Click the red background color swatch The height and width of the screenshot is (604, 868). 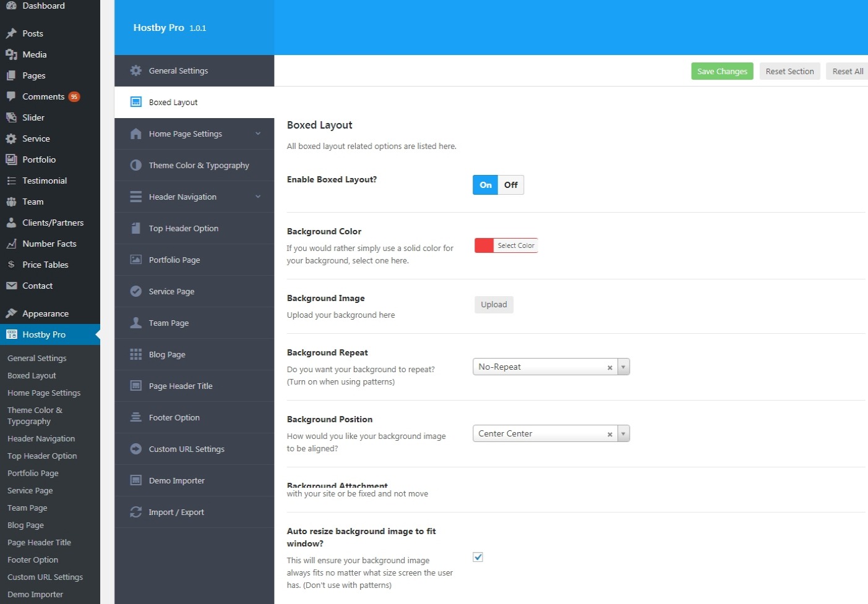click(484, 245)
